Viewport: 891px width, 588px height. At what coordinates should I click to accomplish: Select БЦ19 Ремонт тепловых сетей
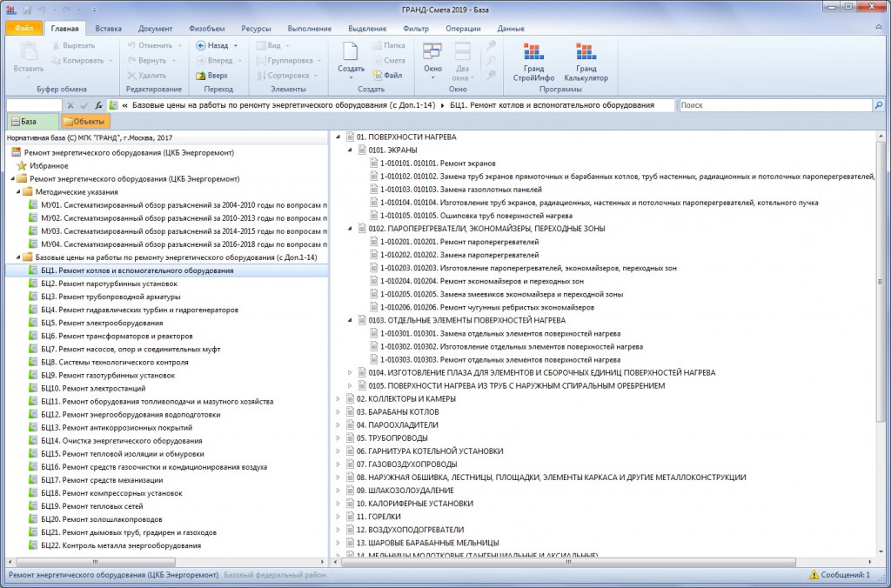(x=86, y=505)
